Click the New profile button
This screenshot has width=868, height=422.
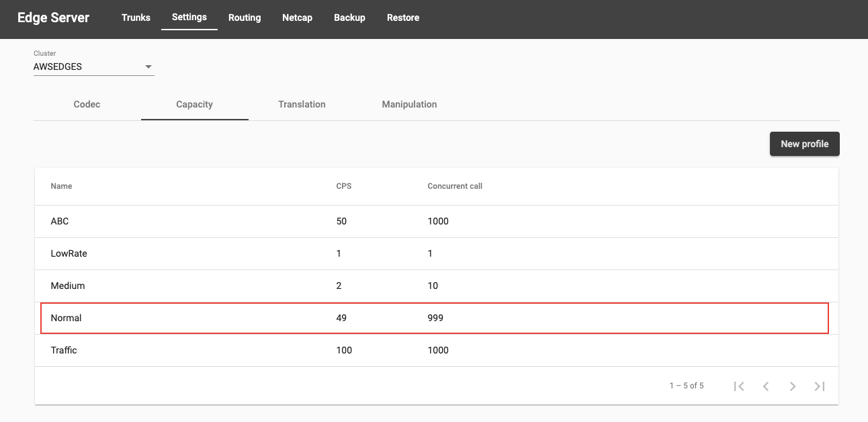tap(804, 144)
